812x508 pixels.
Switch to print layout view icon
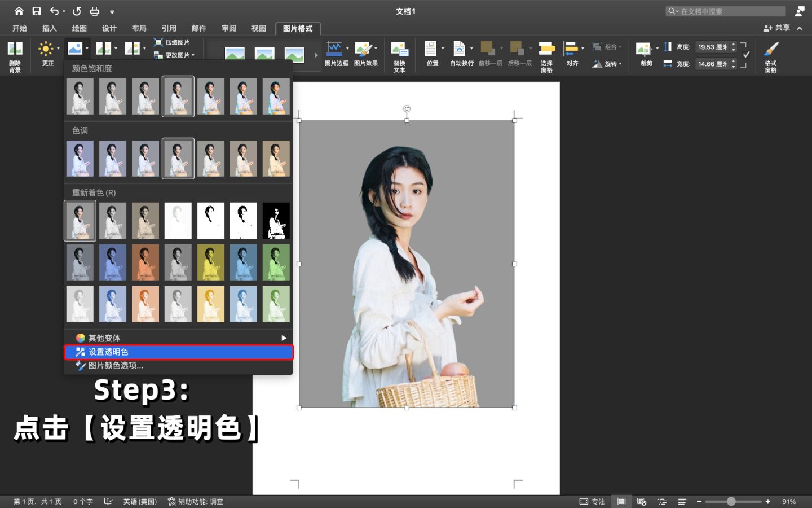(x=621, y=501)
